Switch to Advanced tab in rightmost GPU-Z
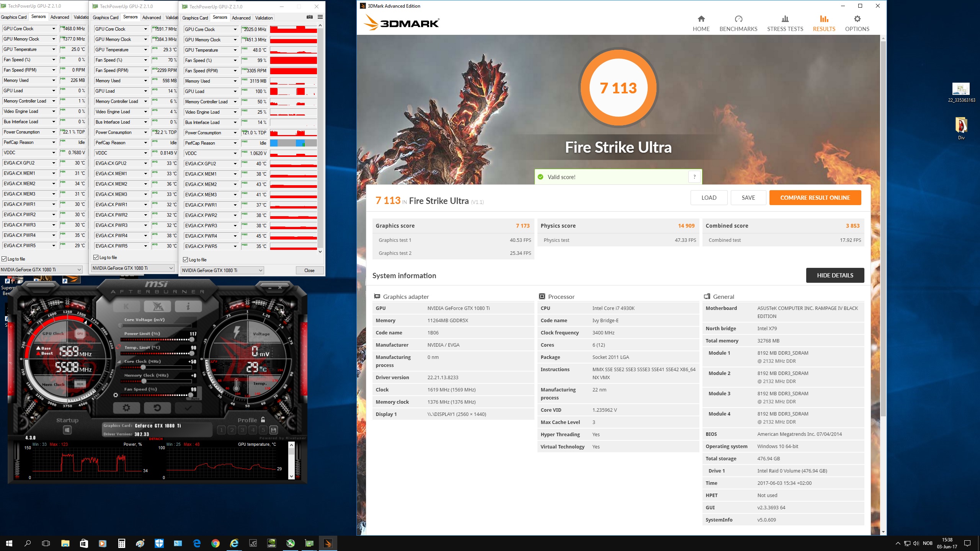 point(241,18)
